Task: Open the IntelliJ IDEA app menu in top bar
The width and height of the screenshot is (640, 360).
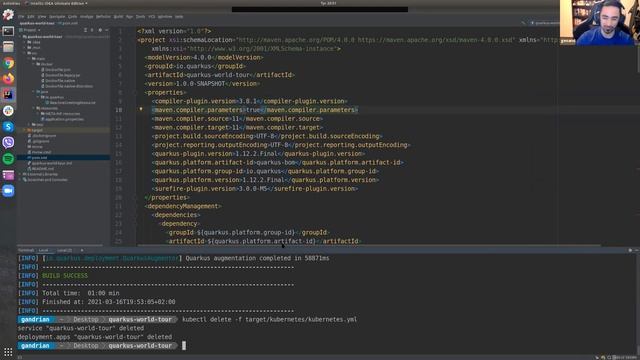Action: 56,3
